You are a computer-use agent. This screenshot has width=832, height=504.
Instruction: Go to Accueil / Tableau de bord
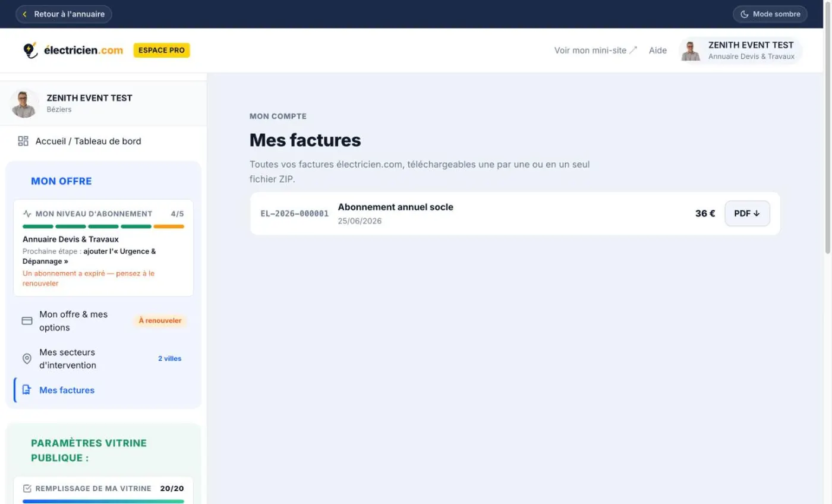103,141
